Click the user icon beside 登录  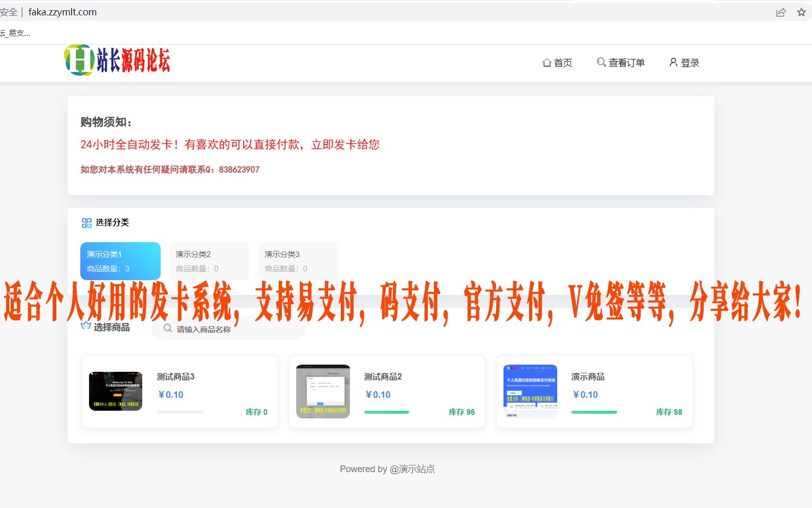pos(673,62)
